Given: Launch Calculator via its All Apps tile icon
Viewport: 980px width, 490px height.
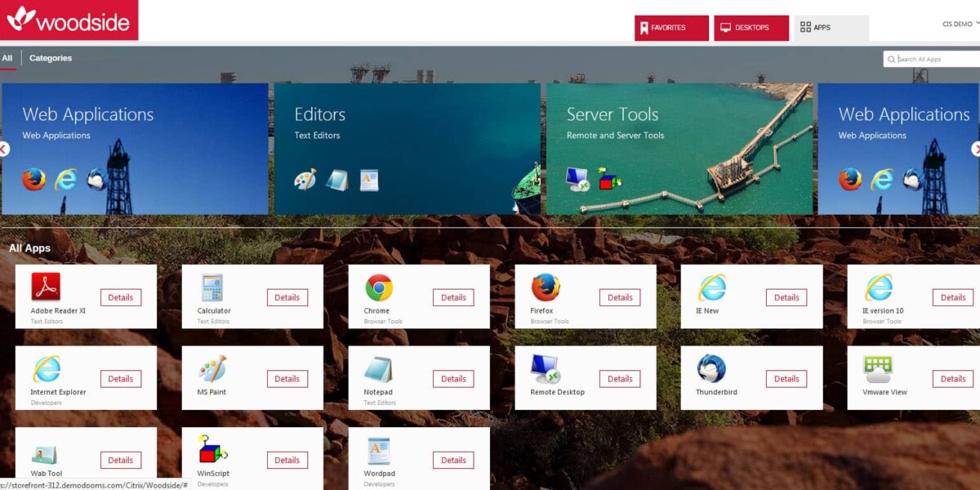Looking at the screenshot, I should [x=212, y=287].
